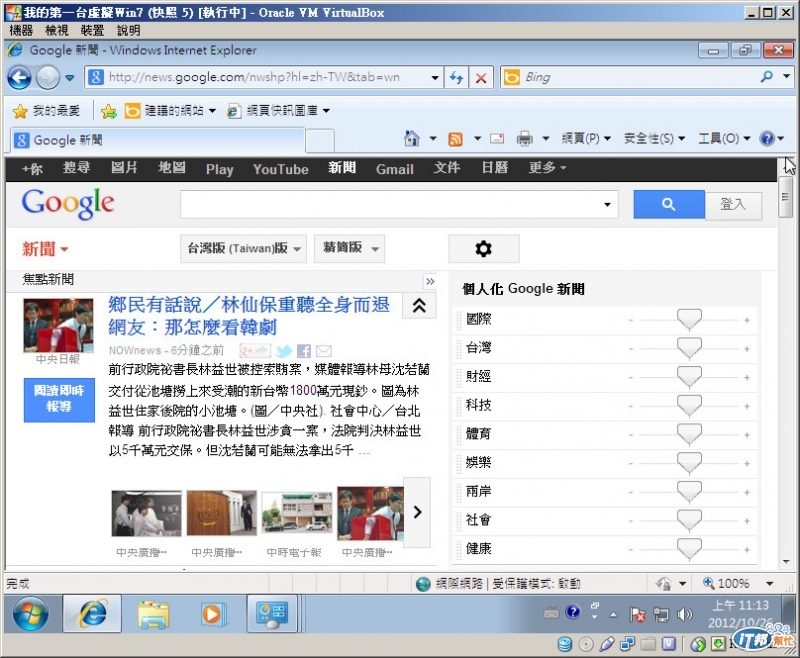Click the red stop loading icon

pyautogui.click(x=481, y=78)
